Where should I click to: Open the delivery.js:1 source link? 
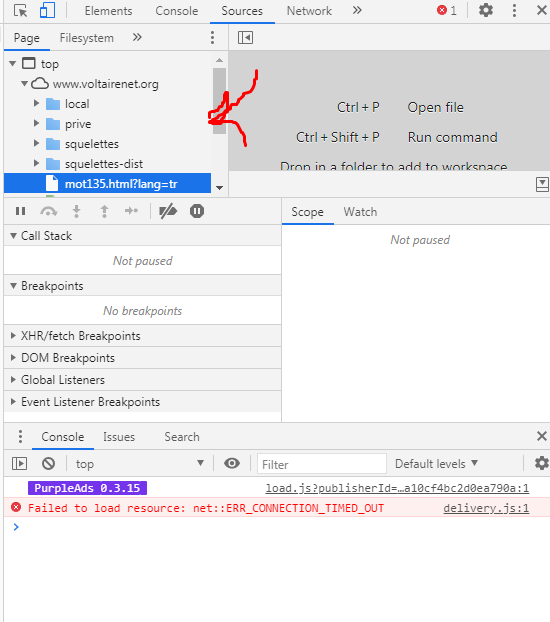point(486,508)
